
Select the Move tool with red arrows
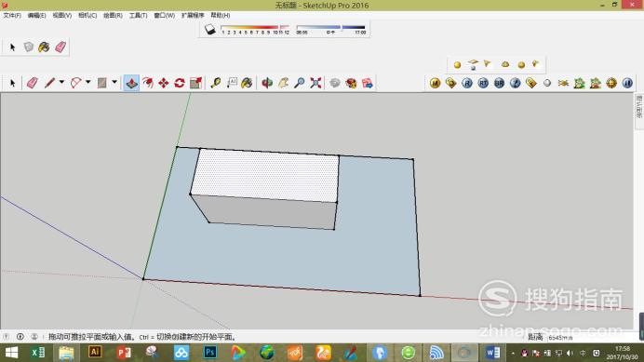click(164, 83)
